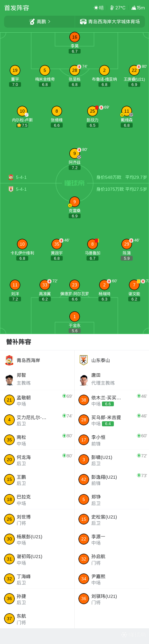Open substitute 依木兰-买买… number 38 entry
Image resolution: width=149 pixels, height=644 pixels.
[112, 400]
